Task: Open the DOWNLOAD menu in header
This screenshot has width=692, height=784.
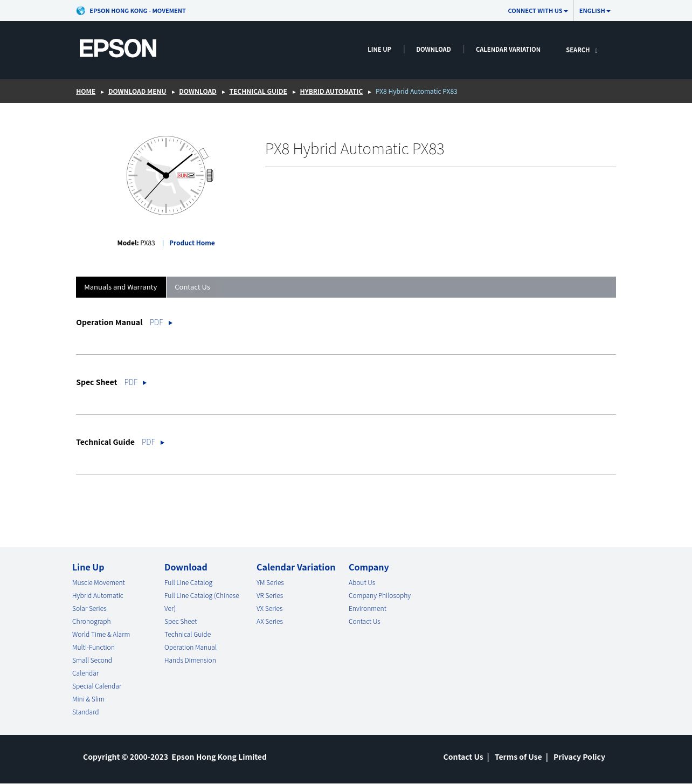Action: [433, 50]
